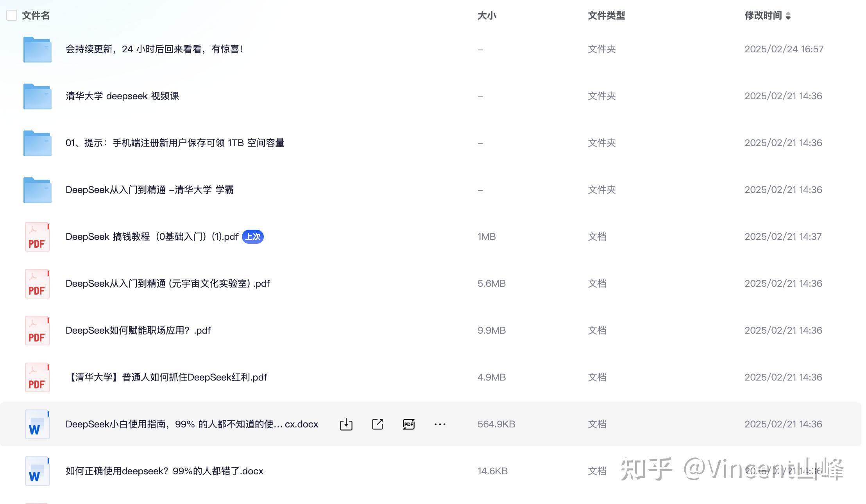Toggle 修改时间 sort arrow
Screen dimensions: 866x504
pyautogui.click(x=788, y=16)
